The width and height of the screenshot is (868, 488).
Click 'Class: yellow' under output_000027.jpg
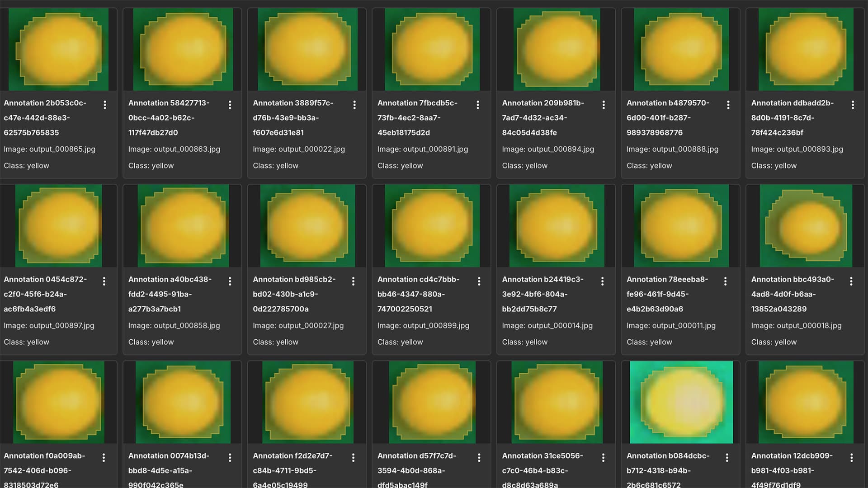(x=275, y=342)
